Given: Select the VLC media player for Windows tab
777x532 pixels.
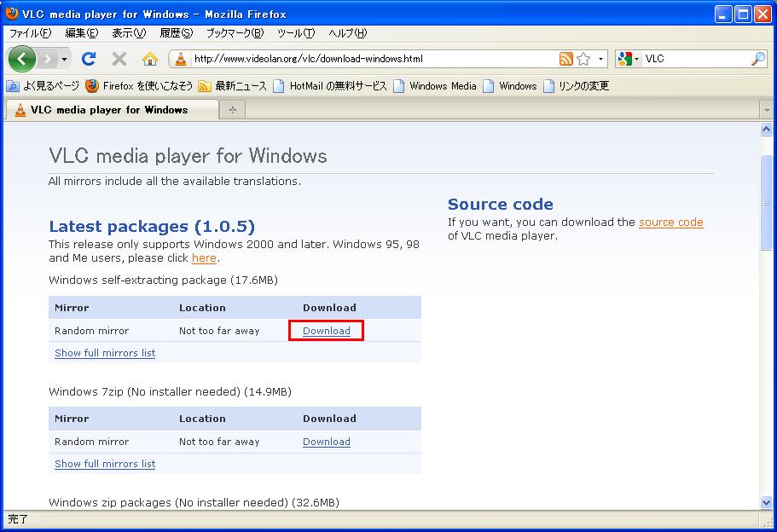Looking at the screenshot, I should pyautogui.click(x=112, y=110).
